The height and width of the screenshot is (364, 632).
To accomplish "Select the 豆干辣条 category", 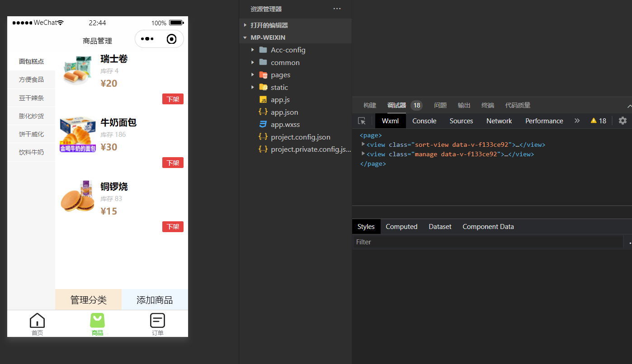I will 31,98.
